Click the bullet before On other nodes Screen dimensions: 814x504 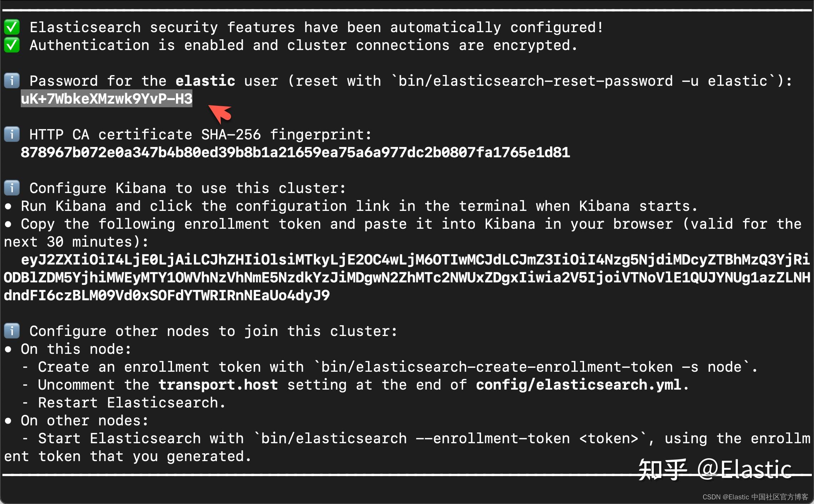8,421
